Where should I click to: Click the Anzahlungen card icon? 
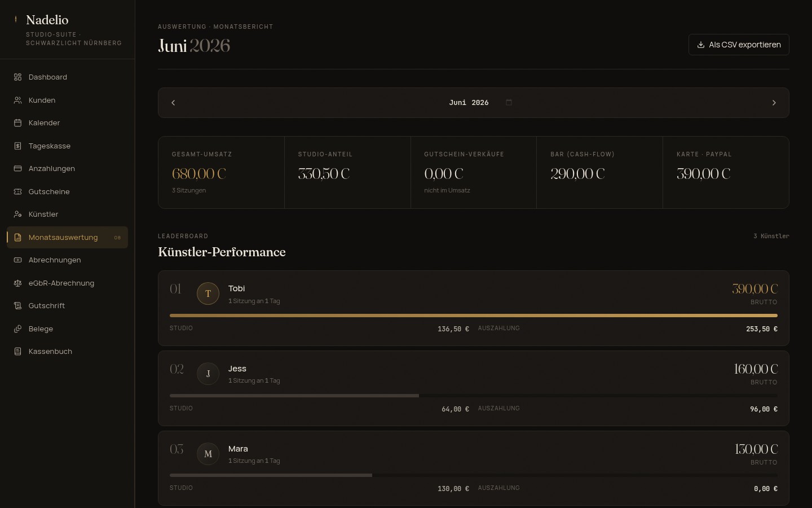click(x=17, y=169)
